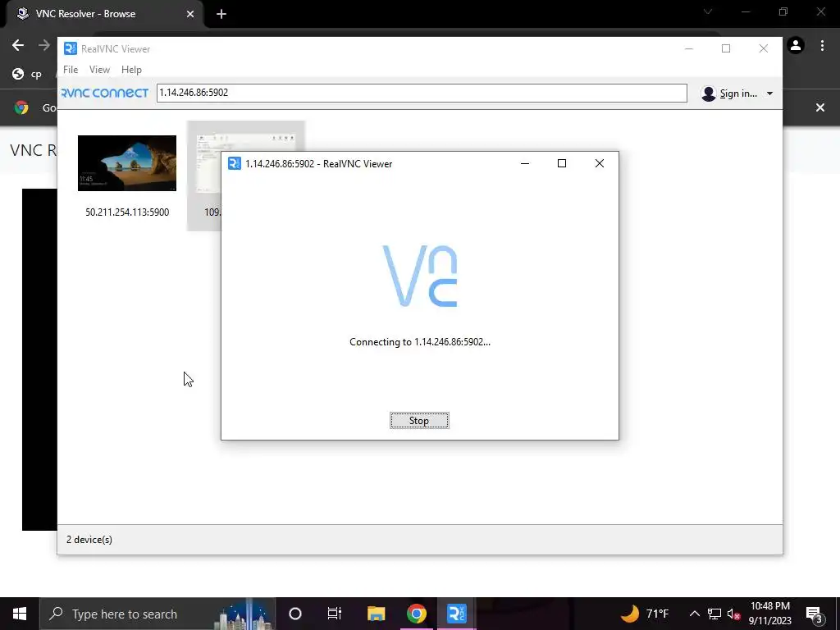Open the Chrome profile avatar icon
This screenshot has height=630, width=840.
coord(796,46)
